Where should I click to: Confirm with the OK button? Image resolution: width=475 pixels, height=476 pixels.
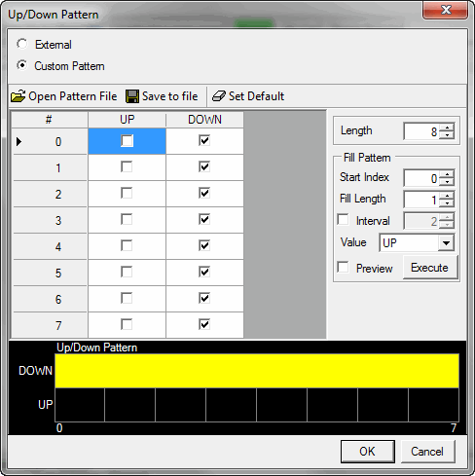click(368, 452)
